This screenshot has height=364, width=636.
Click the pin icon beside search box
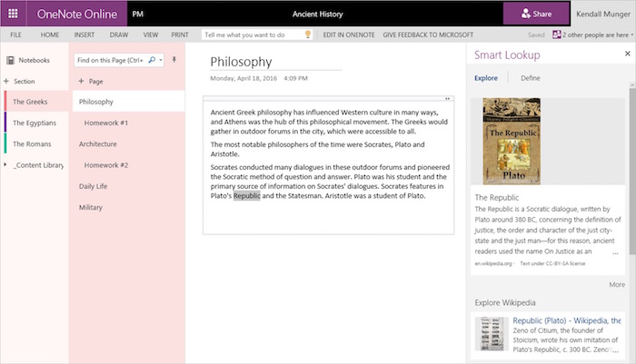[x=174, y=60]
